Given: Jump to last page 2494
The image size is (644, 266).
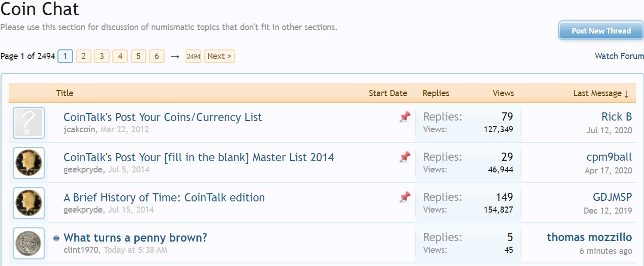Looking at the screenshot, I should pos(193,56).
